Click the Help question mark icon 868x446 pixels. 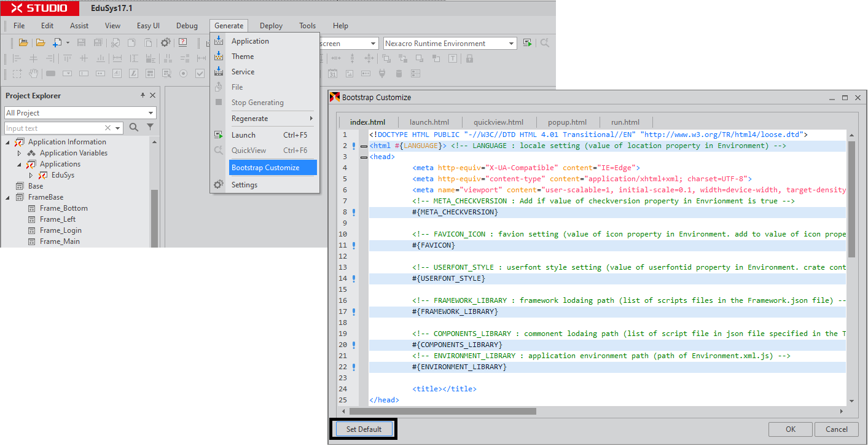[183, 43]
